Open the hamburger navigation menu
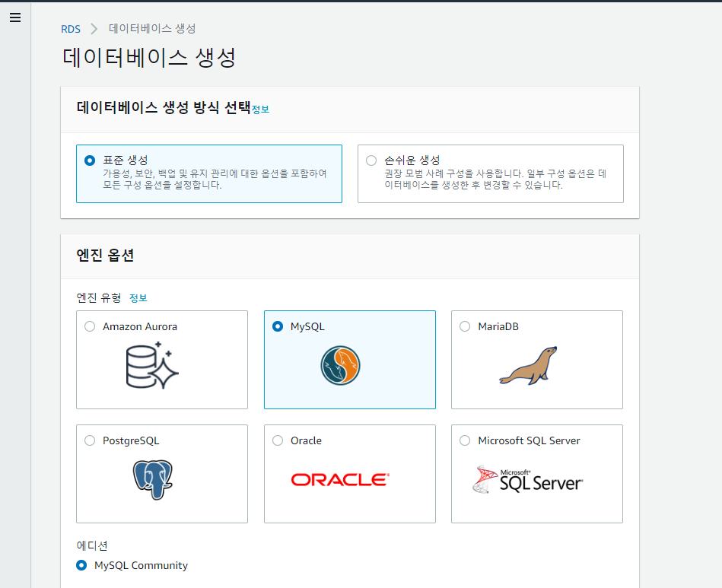 point(15,17)
